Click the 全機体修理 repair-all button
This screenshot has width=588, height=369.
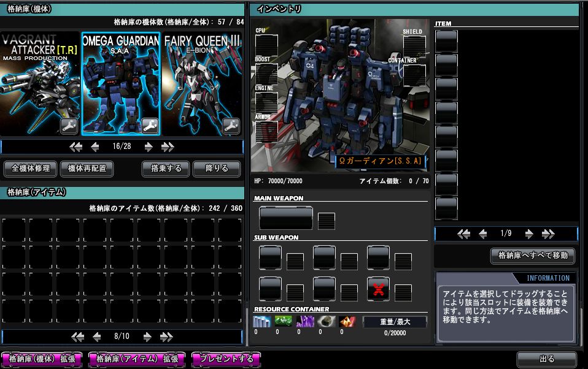pyautogui.click(x=30, y=169)
